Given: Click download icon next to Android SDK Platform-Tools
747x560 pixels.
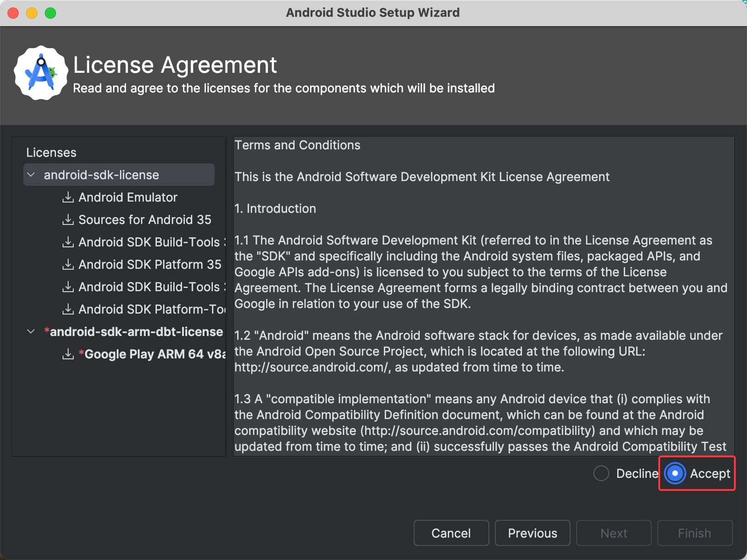Looking at the screenshot, I should 68,309.
